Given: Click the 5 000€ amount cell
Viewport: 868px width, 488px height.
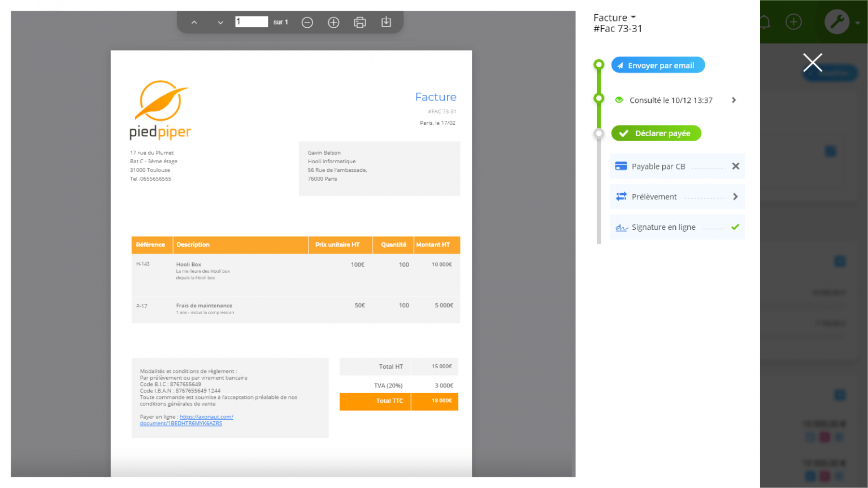Looking at the screenshot, I should 444,306.
